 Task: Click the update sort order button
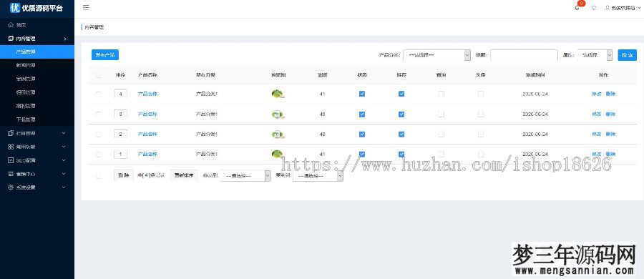184,175
